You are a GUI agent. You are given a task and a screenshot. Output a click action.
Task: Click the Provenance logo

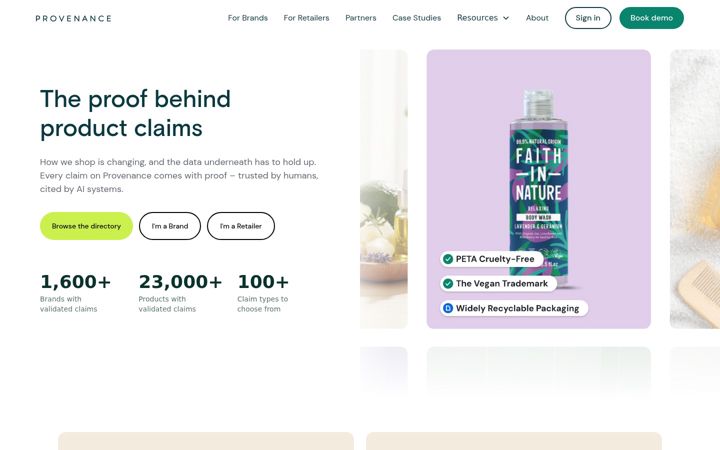tap(73, 18)
